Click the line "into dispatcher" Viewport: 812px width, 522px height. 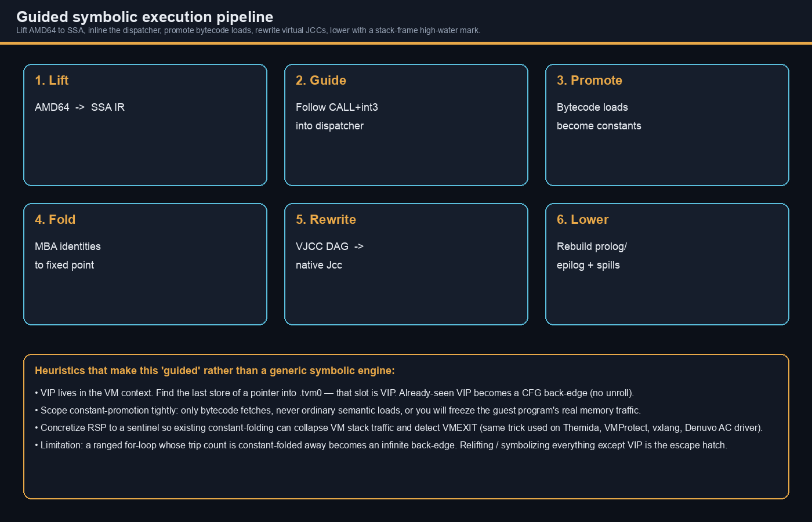pyautogui.click(x=329, y=126)
